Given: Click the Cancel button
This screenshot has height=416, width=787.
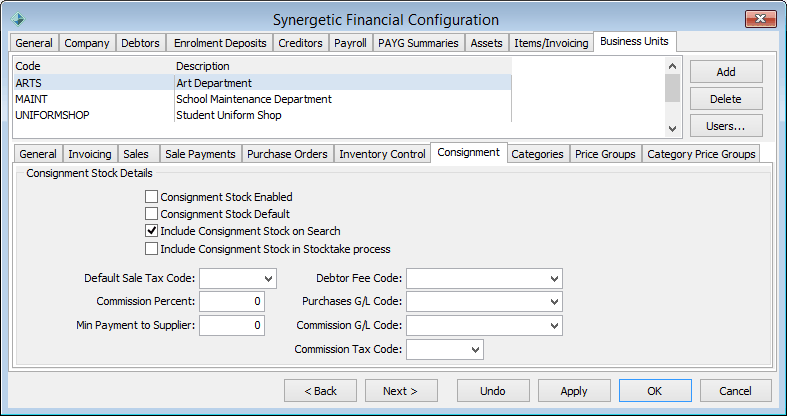Looking at the screenshot, I should 736,391.
